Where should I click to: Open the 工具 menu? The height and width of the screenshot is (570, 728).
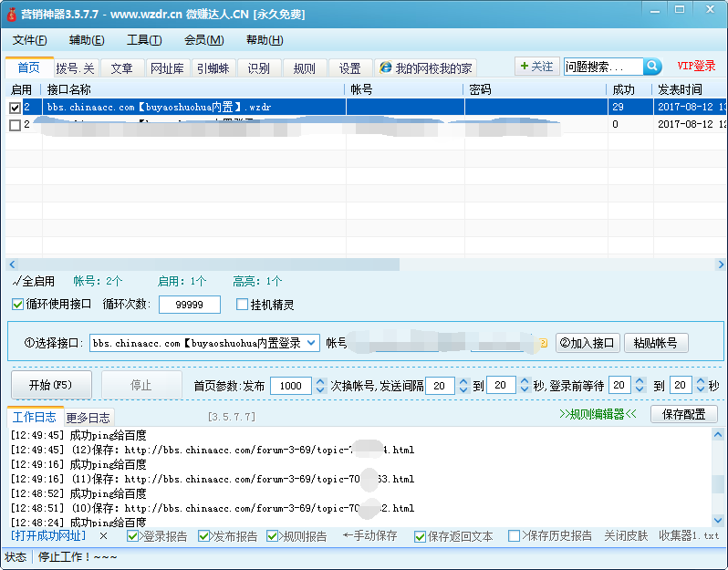pos(143,40)
